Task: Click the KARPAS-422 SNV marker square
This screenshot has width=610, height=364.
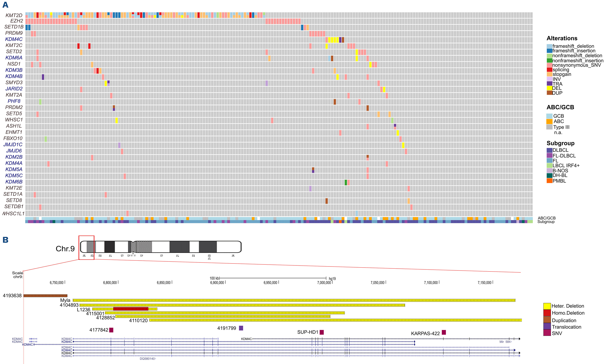Action: (444, 332)
